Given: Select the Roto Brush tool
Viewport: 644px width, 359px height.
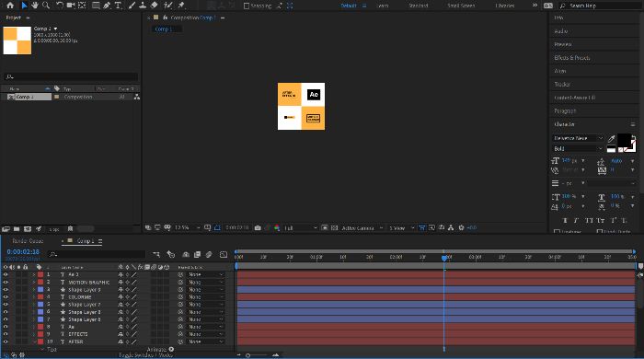Looking at the screenshot, I should point(168,6).
